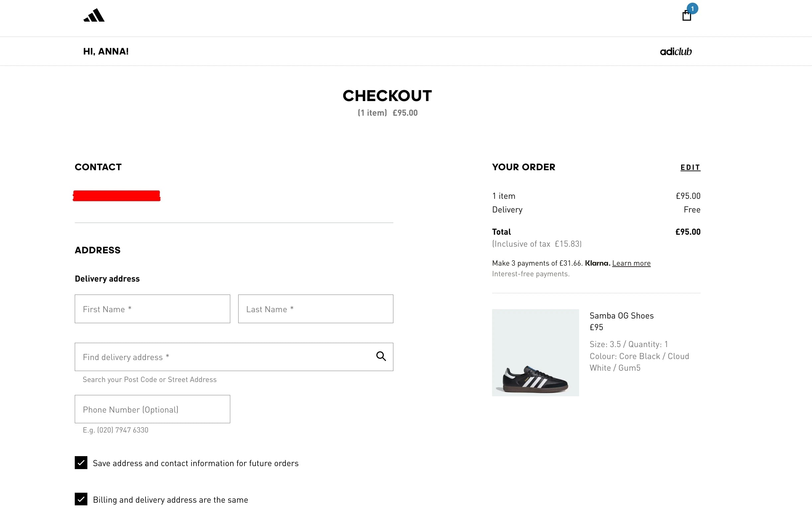Click the Samba OG Shoes product title
Viewport: 812px width, 508px height.
click(x=621, y=315)
